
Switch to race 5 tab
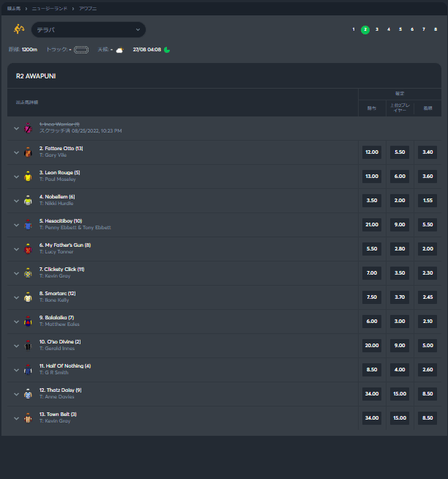coord(400,29)
